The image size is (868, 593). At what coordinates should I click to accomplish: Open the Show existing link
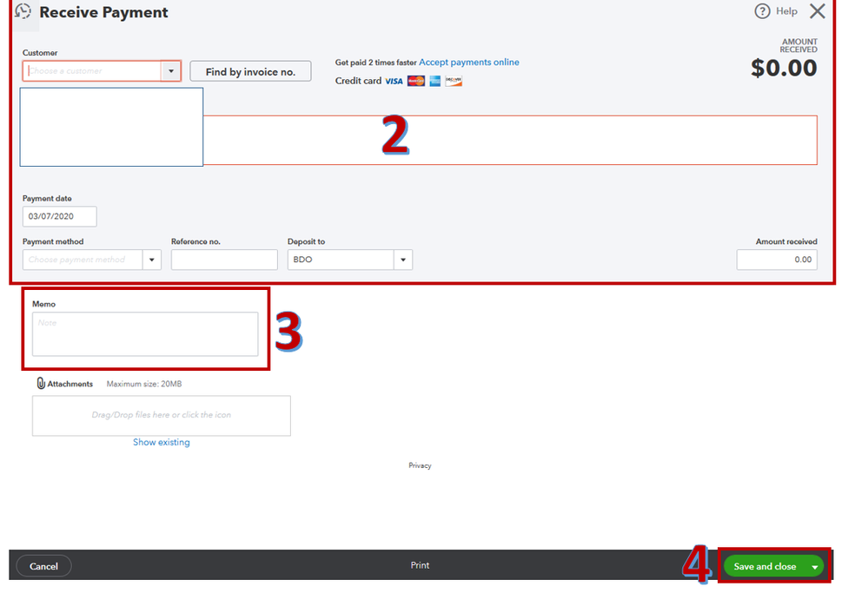coord(161,442)
